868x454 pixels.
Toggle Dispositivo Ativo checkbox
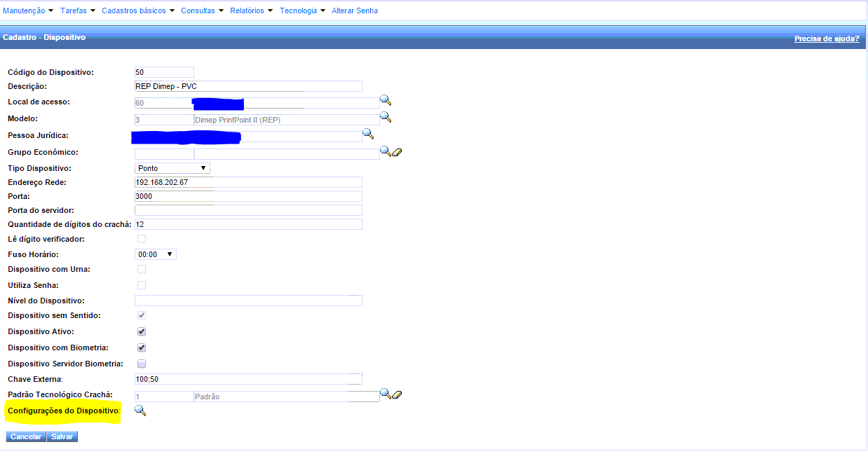(142, 332)
